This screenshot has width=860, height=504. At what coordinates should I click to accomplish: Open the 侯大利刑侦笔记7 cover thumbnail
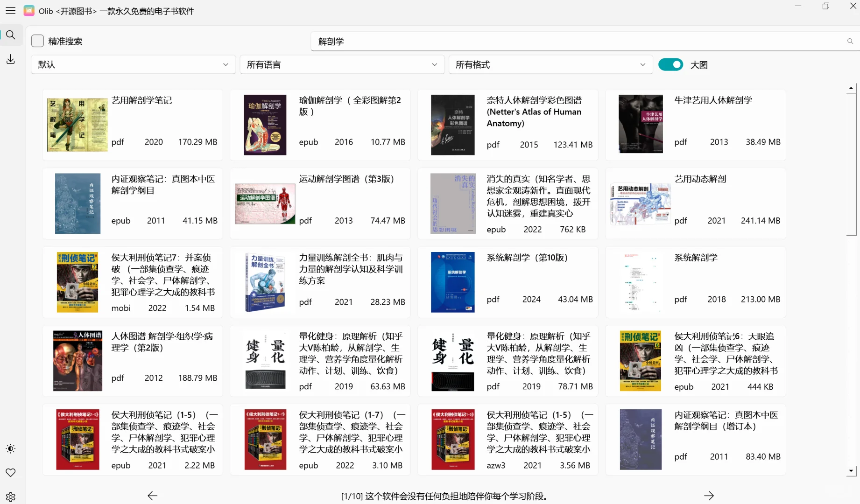coord(78,282)
